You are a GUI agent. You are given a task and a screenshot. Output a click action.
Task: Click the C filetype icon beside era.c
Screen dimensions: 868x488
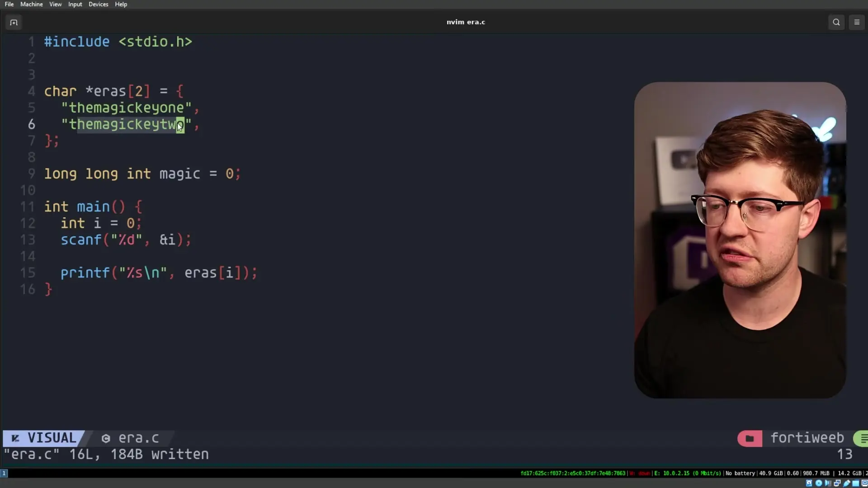click(x=106, y=438)
